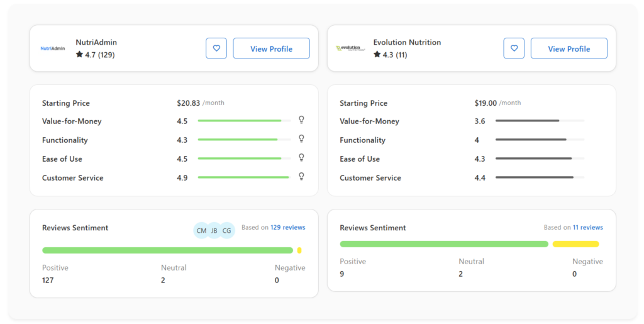This screenshot has height=324, width=644.
Task: Click the Evolution Nutrition logo
Action: tap(350, 48)
